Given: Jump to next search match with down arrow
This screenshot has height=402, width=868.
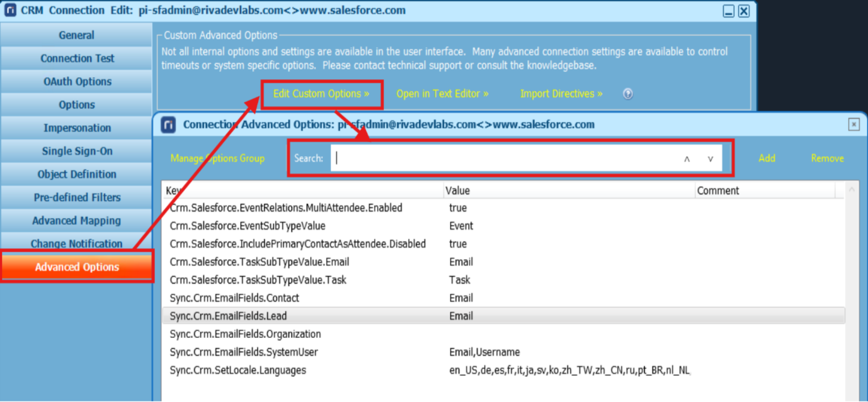Looking at the screenshot, I should pos(710,159).
